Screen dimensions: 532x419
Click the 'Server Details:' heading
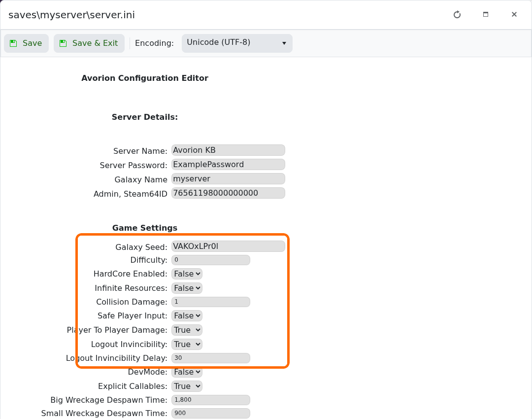point(145,117)
